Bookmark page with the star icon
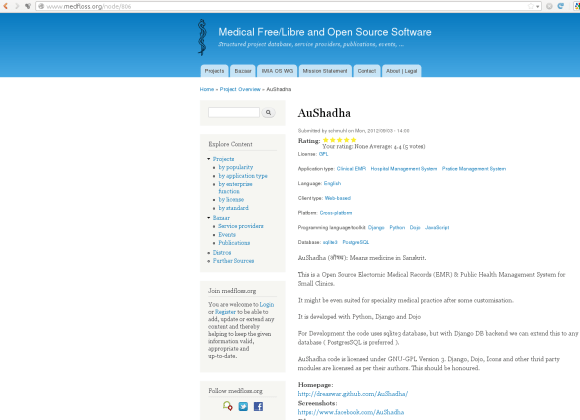The width and height of the screenshot is (580, 420). [531, 6]
